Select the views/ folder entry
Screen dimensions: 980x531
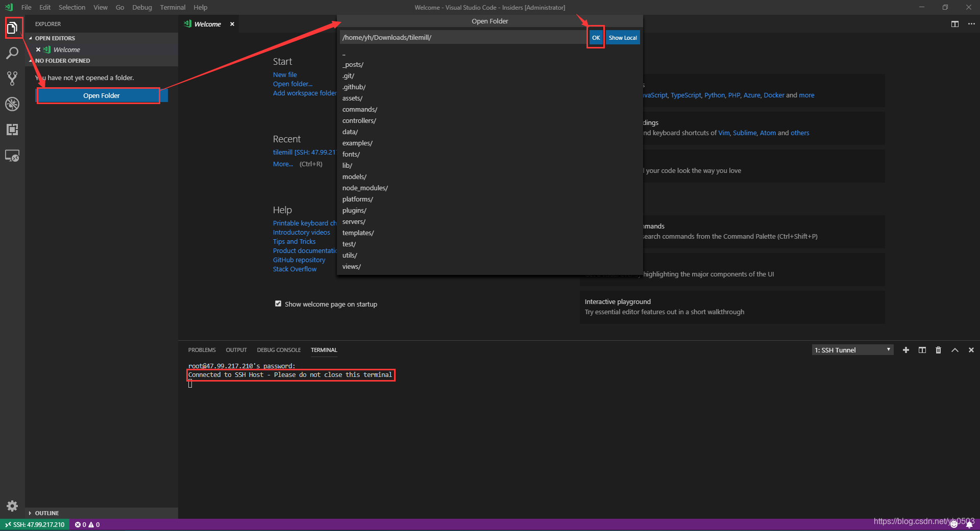489,266
